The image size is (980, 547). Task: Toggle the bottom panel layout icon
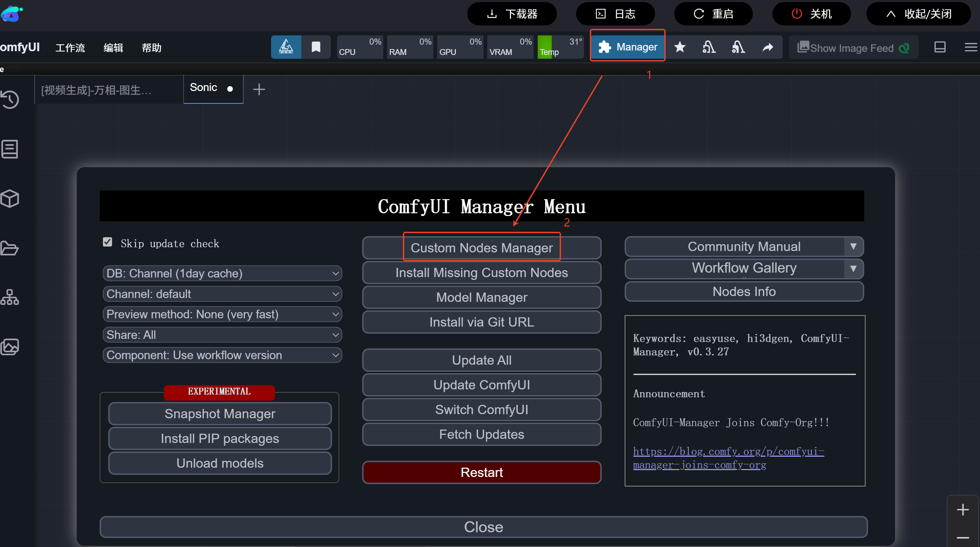[x=940, y=47]
